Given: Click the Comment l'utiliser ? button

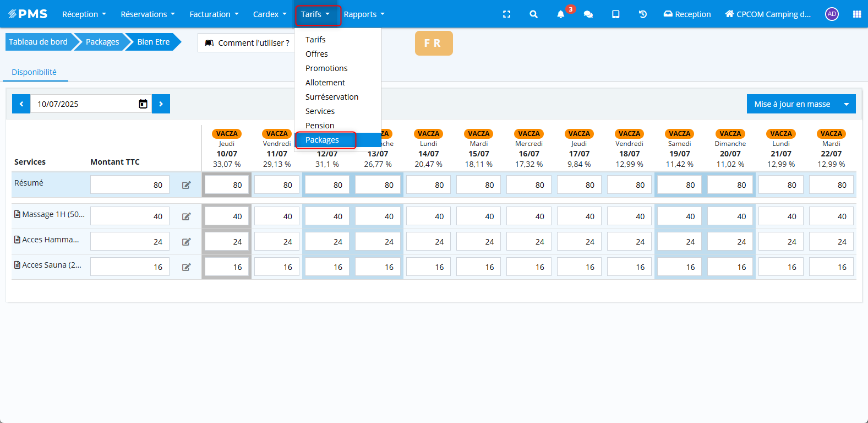Looking at the screenshot, I should (247, 43).
